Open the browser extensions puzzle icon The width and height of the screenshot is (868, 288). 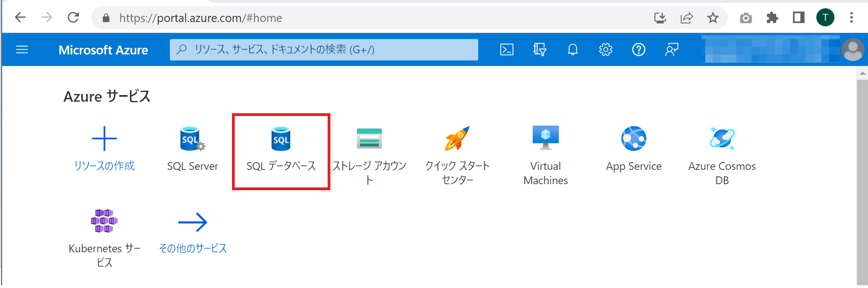click(772, 18)
